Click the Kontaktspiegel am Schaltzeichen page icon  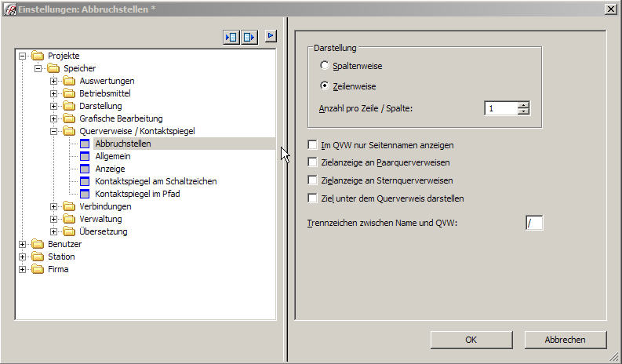(x=85, y=181)
